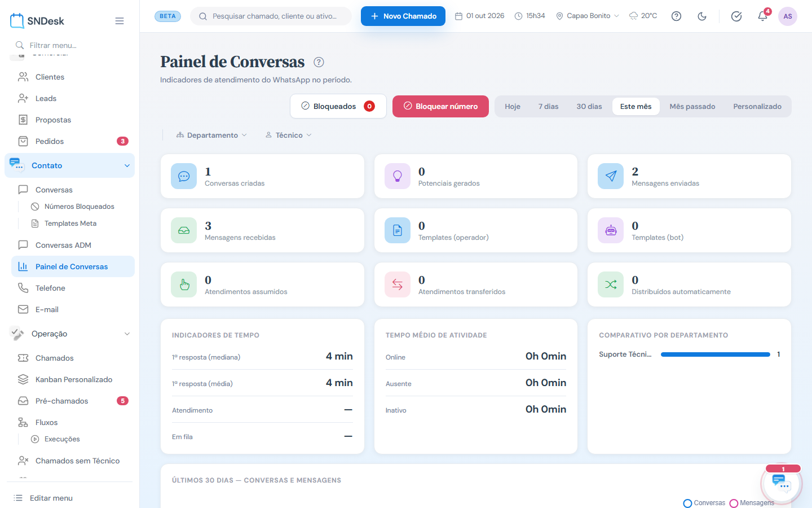Click the help icon beside Painel de Conversas
Viewport: 812px width, 508px height.
319,62
